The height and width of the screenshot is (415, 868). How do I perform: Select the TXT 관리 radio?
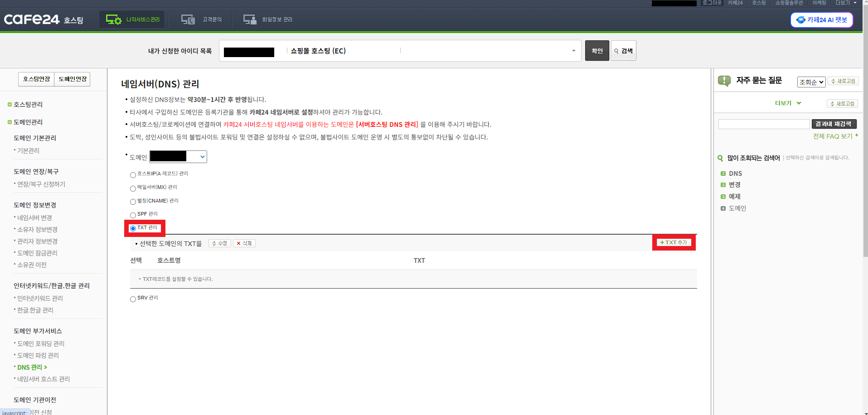coord(133,228)
